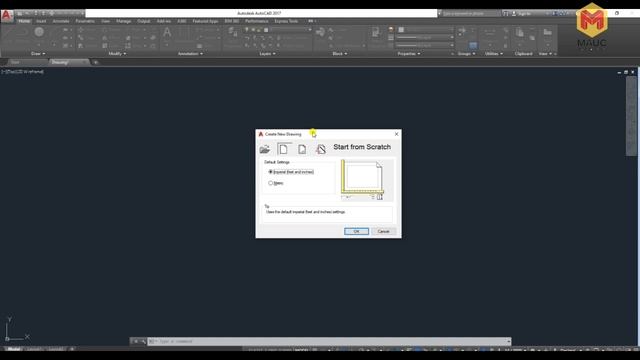Viewport: 640px width, 360px height.
Task: Confirm the Create New Drawing dialog with OK
Action: click(356, 231)
